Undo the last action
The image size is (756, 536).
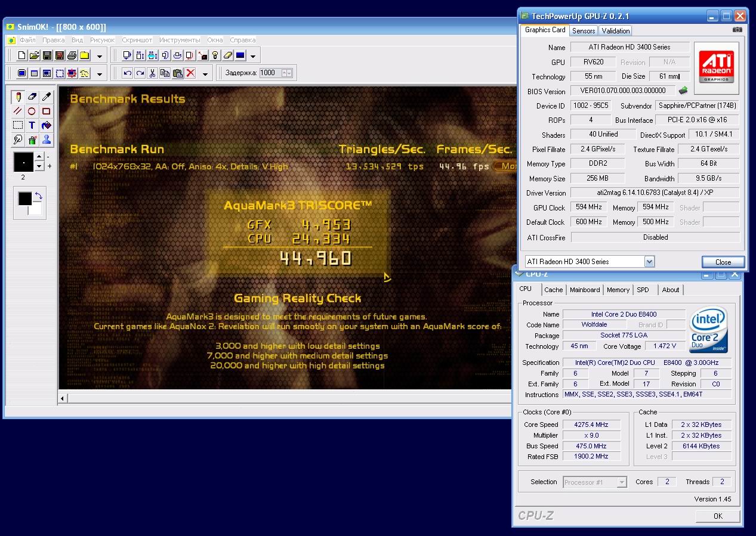tap(127, 73)
